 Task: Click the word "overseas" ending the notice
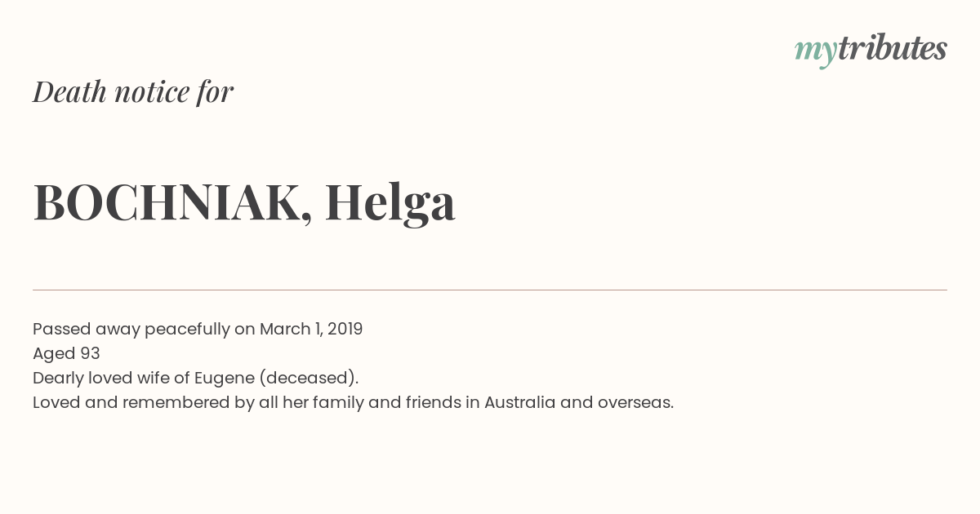[x=635, y=402]
